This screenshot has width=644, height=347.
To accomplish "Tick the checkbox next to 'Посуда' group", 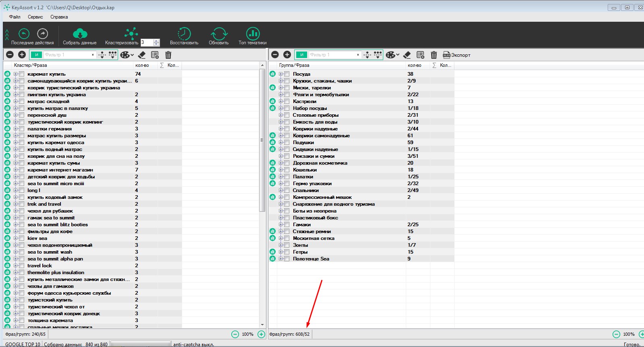I will pos(287,74).
